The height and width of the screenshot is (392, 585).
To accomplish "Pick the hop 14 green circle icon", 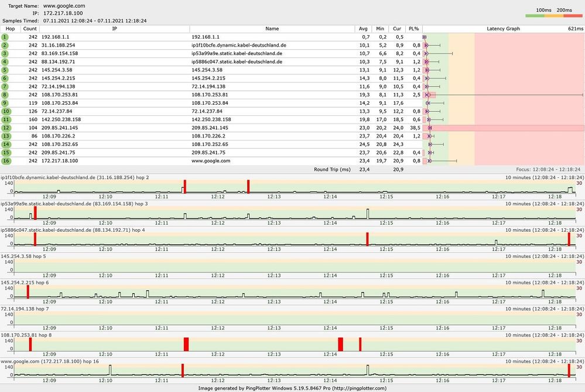I will point(6,144).
